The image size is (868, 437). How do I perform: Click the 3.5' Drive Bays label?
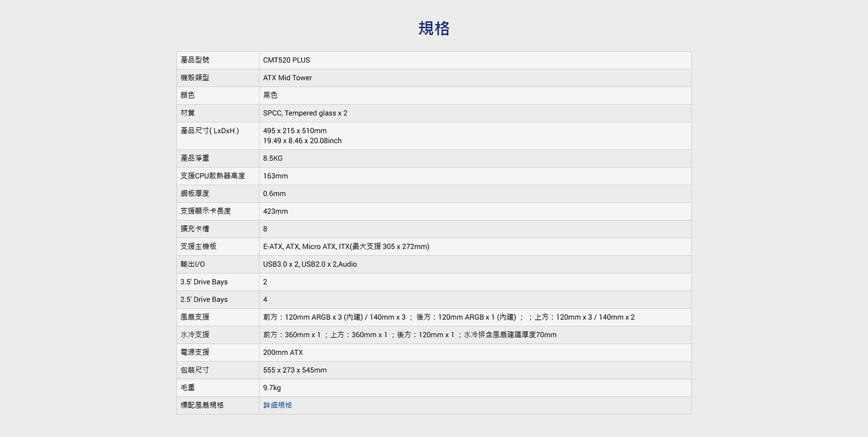coord(204,282)
